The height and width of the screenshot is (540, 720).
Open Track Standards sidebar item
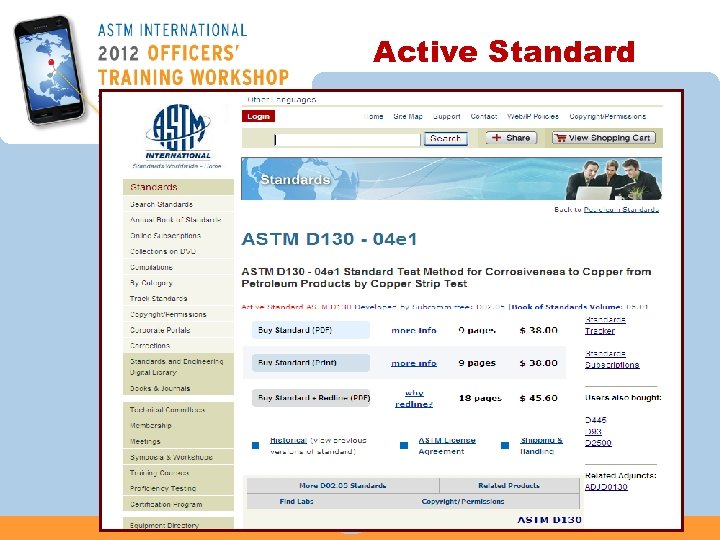pos(158,298)
